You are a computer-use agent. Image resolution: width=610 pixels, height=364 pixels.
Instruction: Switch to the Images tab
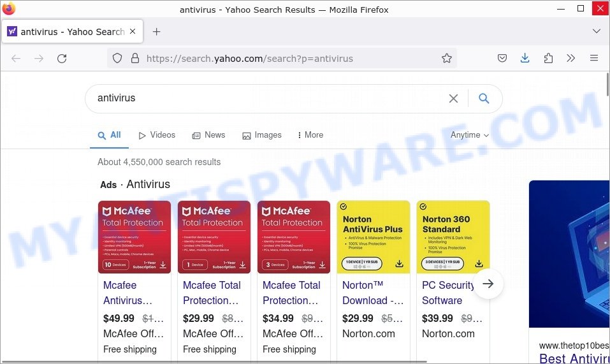tap(262, 135)
